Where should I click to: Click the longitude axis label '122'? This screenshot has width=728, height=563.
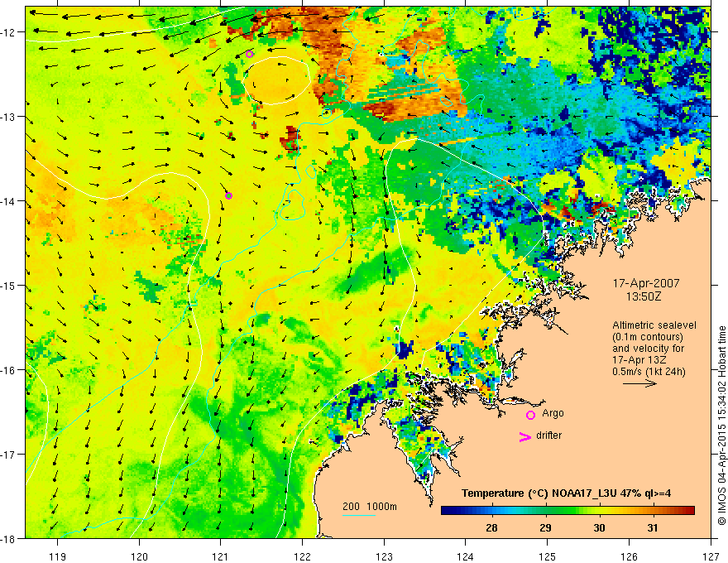(x=302, y=556)
